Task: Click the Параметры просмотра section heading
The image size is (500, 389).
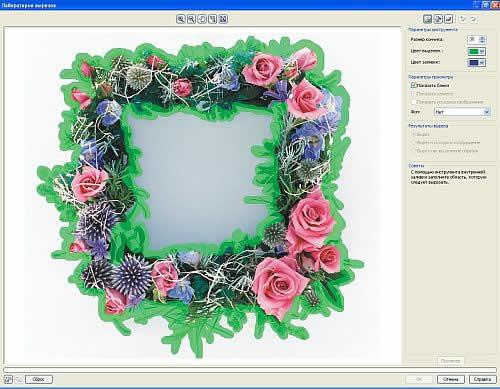Action: (x=431, y=77)
